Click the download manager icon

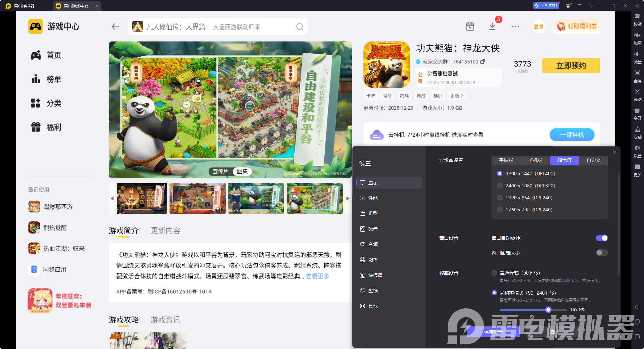492,27
